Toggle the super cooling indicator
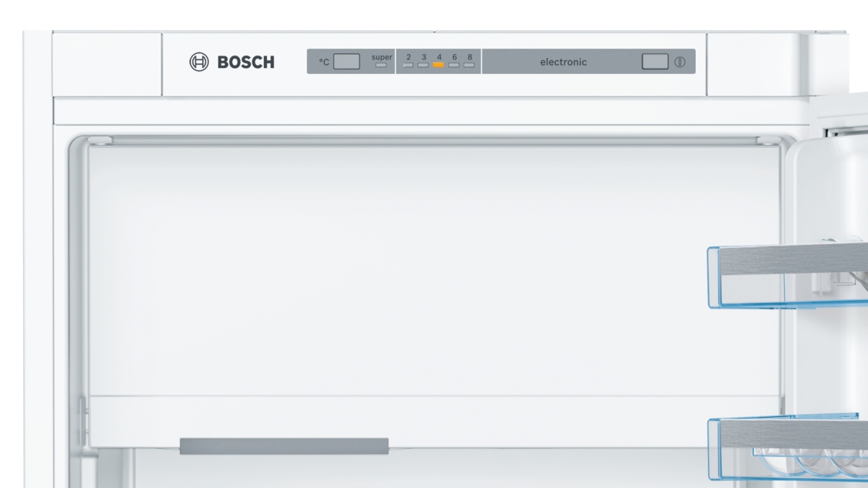This screenshot has width=868, height=488. (381, 65)
